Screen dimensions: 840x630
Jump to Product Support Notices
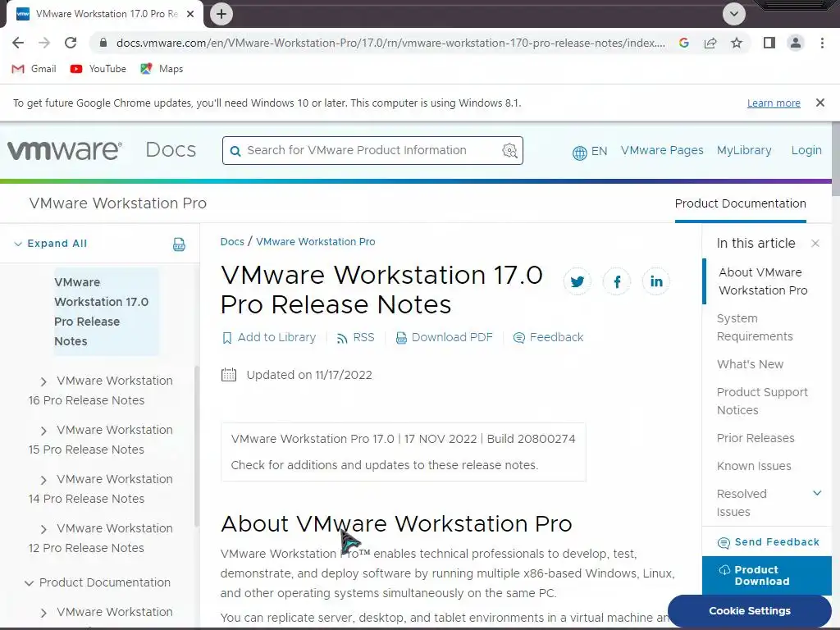pos(762,401)
